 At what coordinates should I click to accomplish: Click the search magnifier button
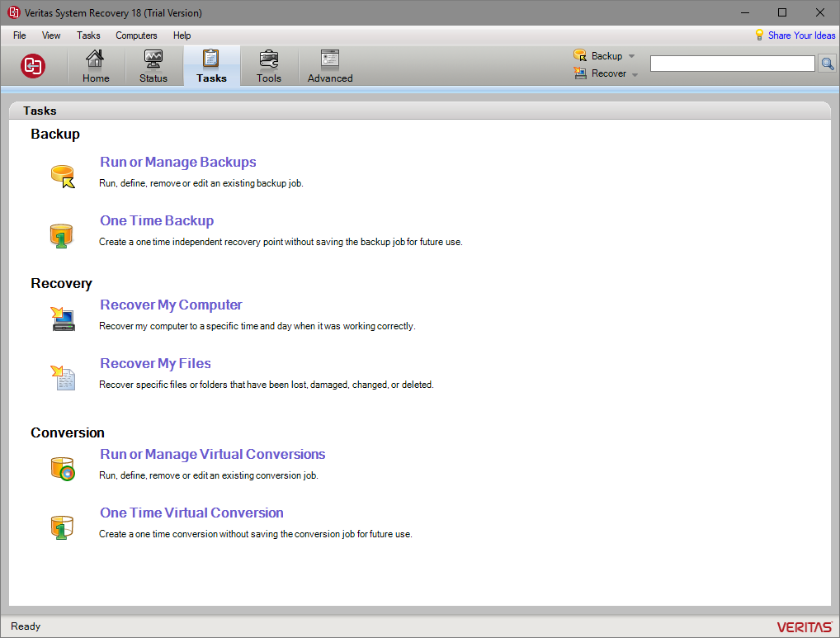pos(827,64)
